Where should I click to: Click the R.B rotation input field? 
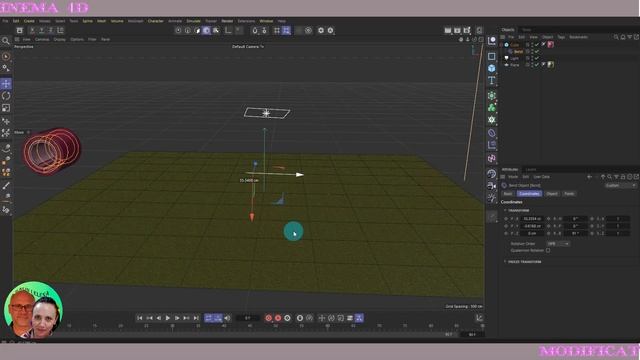pos(575,233)
